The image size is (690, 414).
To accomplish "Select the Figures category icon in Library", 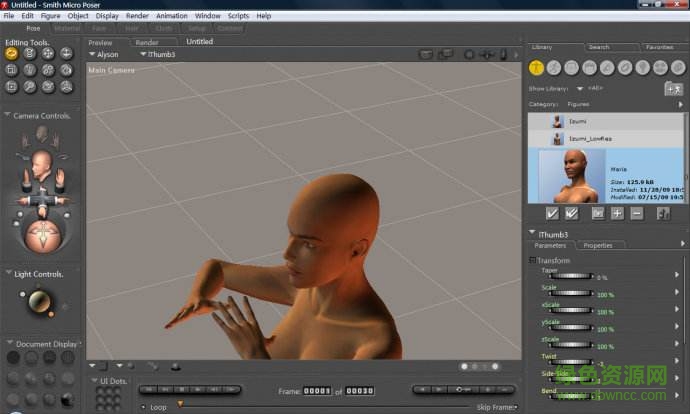I will 537,67.
